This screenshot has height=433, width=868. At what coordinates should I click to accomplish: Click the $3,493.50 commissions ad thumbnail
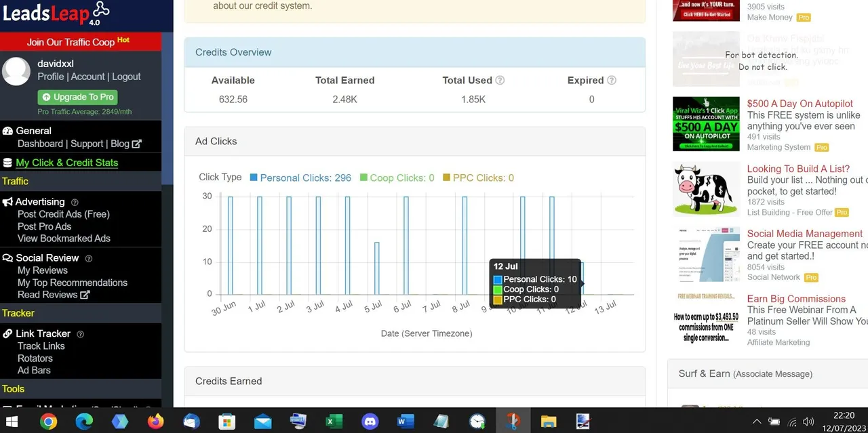coord(706,319)
